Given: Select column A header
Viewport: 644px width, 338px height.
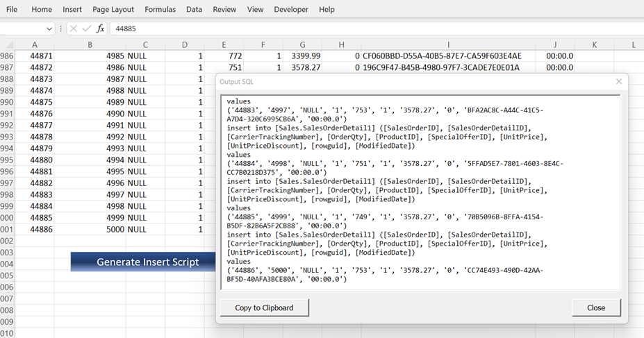Looking at the screenshot, I should click(x=35, y=44).
